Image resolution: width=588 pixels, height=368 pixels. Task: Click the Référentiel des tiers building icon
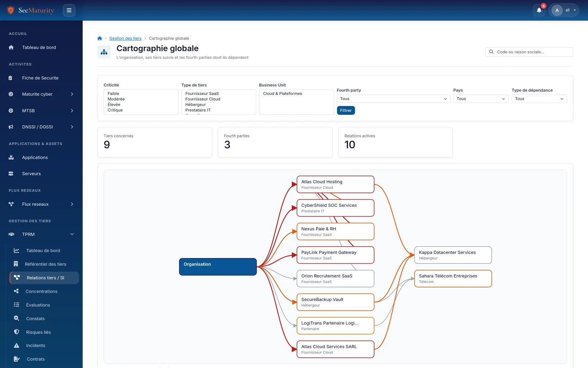pyautogui.click(x=16, y=264)
